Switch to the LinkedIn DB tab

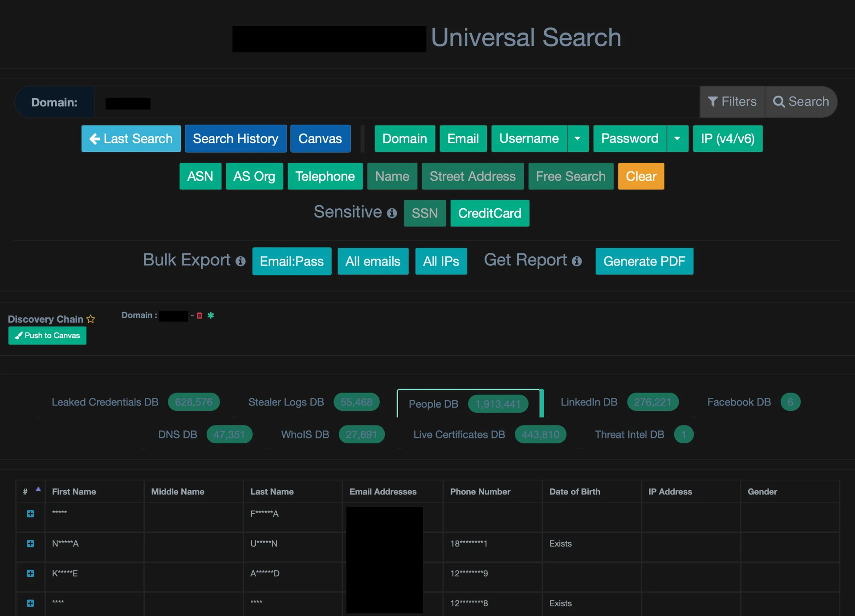click(x=589, y=402)
